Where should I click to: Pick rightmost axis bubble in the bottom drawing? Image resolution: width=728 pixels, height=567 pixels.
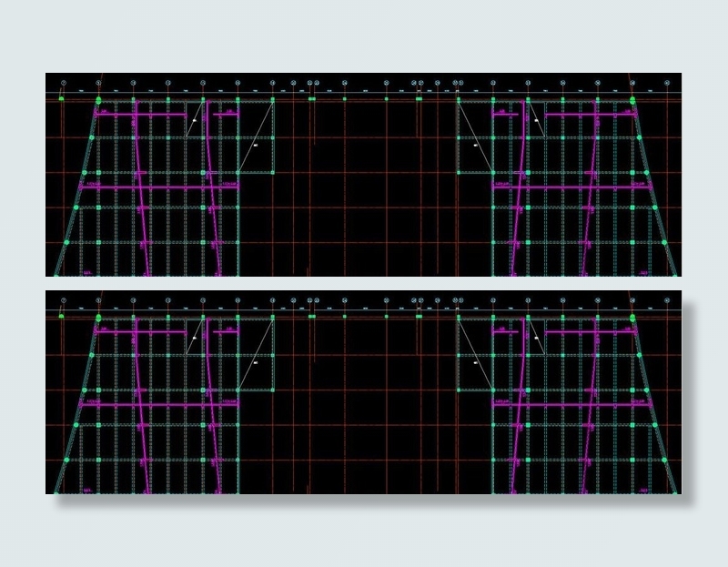click(667, 300)
